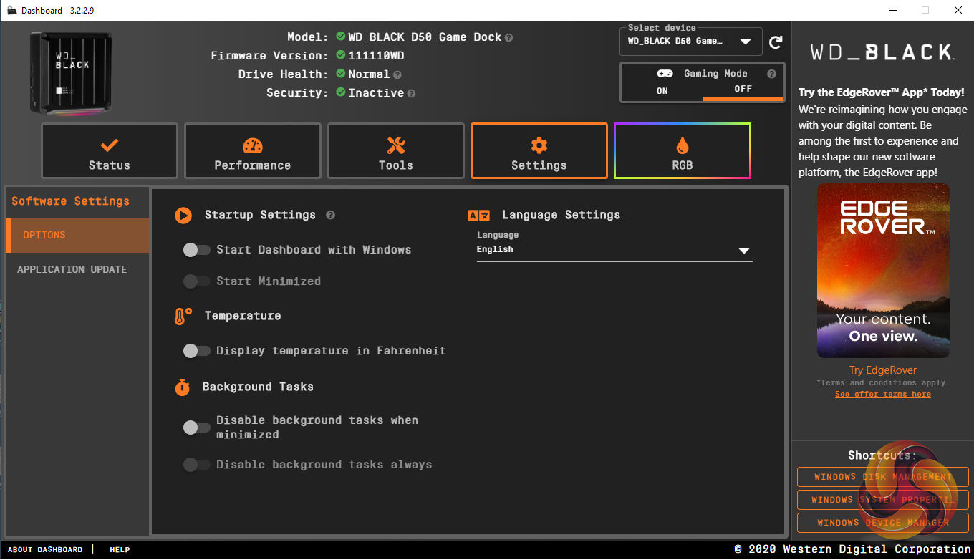Click the Drive Health value Normal
Image resolution: width=974 pixels, height=560 pixels.
[x=369, y=74]
